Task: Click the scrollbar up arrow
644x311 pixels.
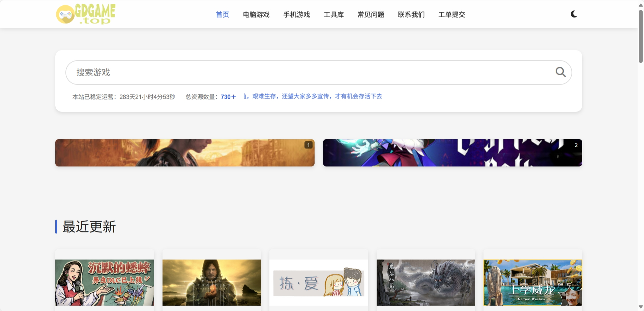Action: coord(640,5)
